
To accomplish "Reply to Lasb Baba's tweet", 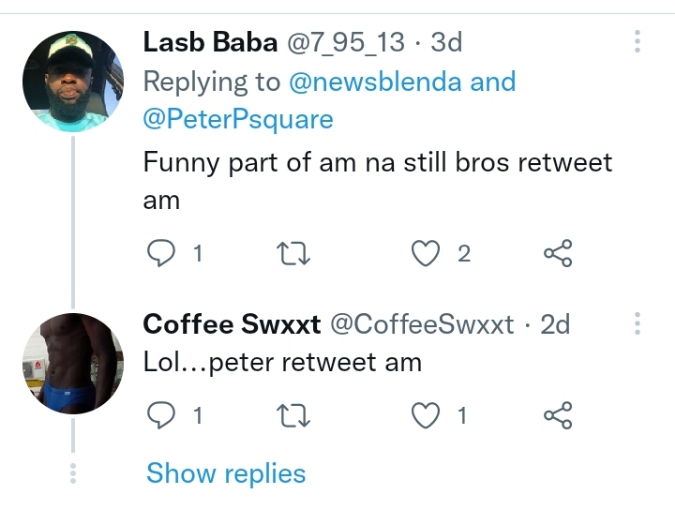I will click(x=161, y=254).
